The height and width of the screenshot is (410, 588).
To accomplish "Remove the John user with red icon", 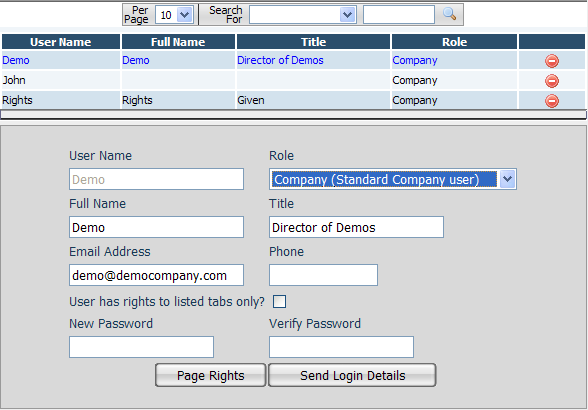I will click(x=552, y=81).
